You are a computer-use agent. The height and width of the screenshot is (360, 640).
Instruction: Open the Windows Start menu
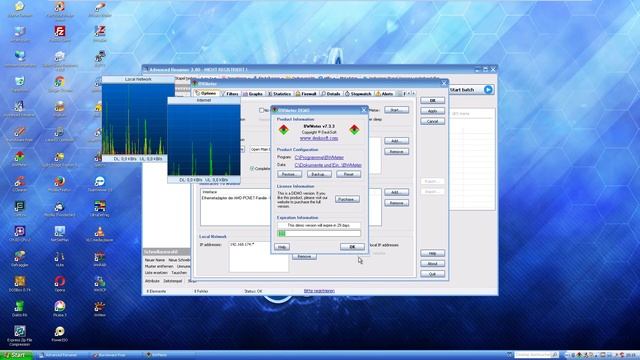pos(16,355)
